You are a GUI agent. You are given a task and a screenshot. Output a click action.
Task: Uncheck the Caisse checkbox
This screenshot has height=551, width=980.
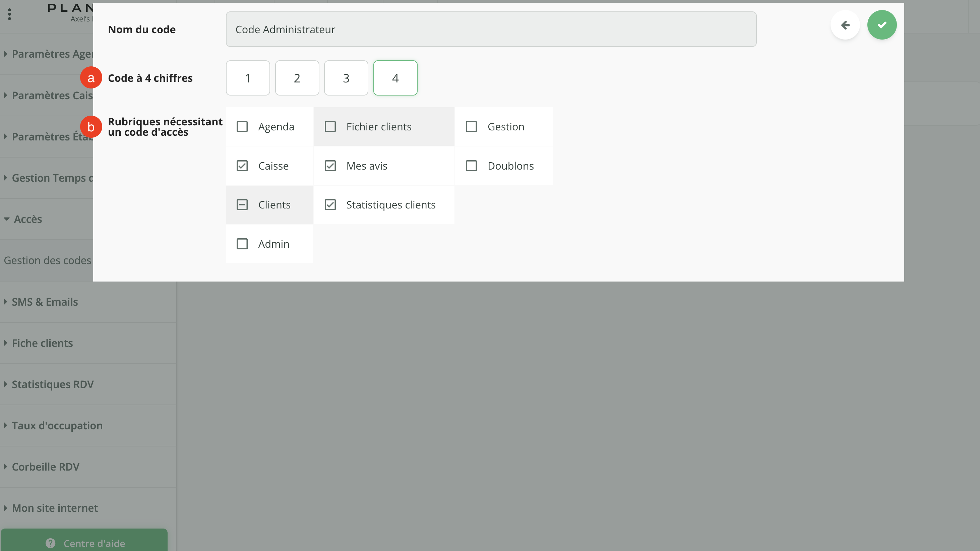pyautogui.click(x=242, y=166)
